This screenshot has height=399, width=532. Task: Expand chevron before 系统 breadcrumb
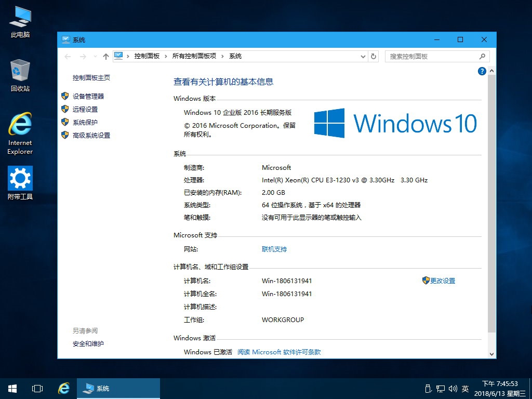[x=222, y=56]
